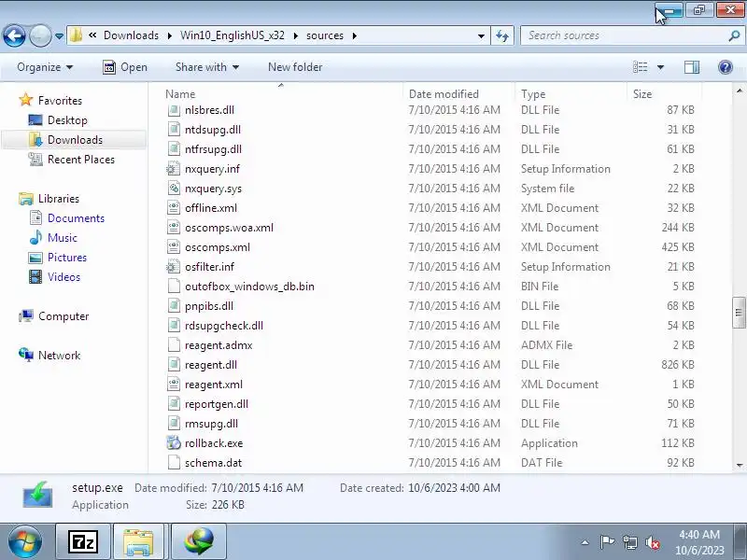Open the recent pages dropdown arrow
747x560 pixels.
(x=59, y=36)
